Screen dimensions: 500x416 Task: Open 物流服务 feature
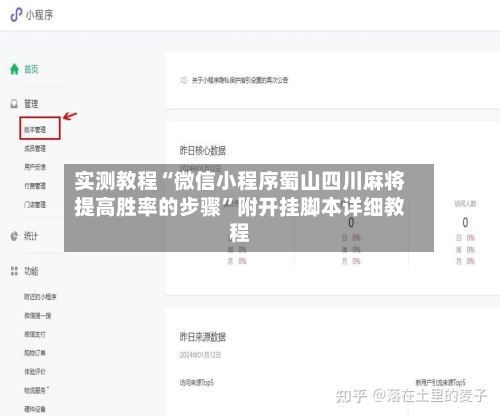35,390
